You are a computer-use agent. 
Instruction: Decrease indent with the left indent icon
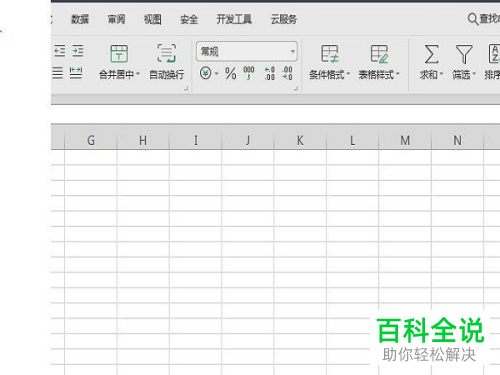click(60, 51)
